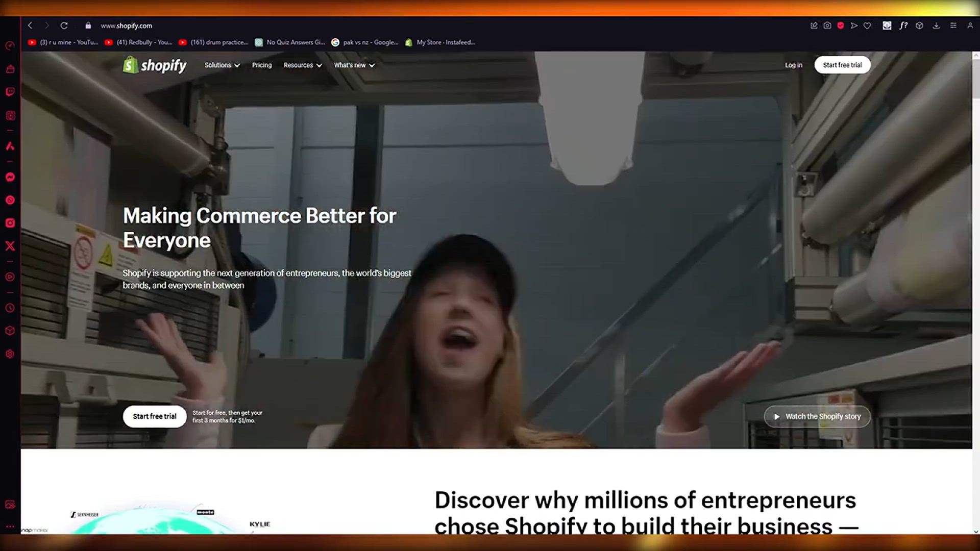Open History clock icon in sidebar

point(10,308)
